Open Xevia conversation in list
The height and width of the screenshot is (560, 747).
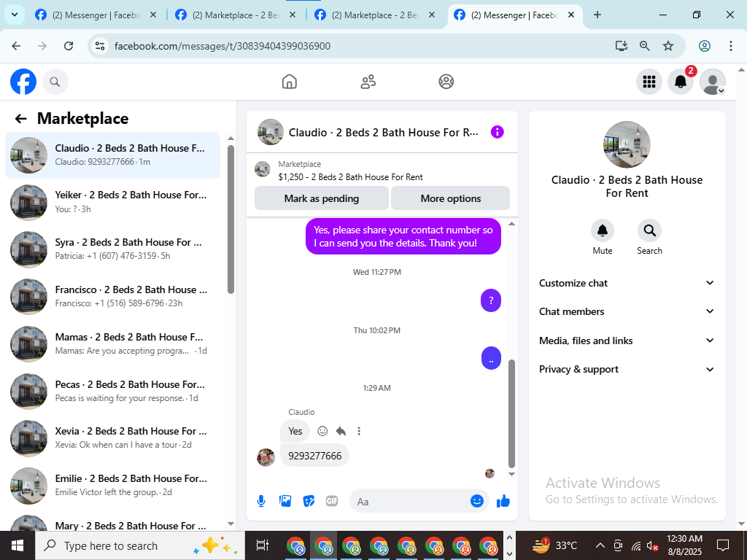113,438
